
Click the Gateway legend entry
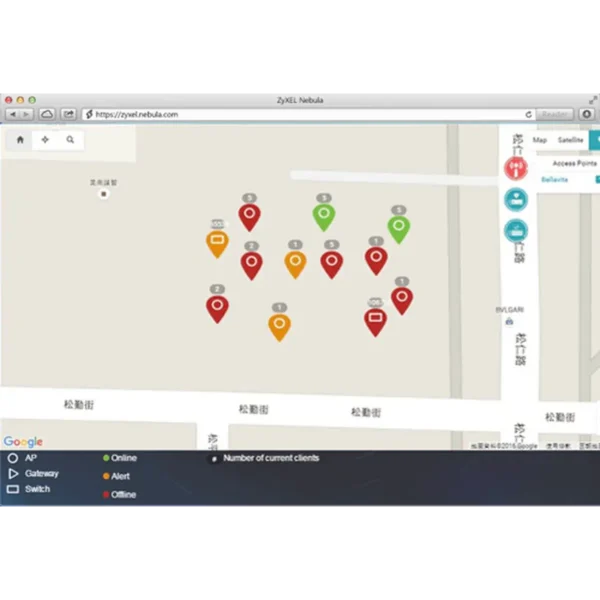pyautogui.click(x=33, y=474)
